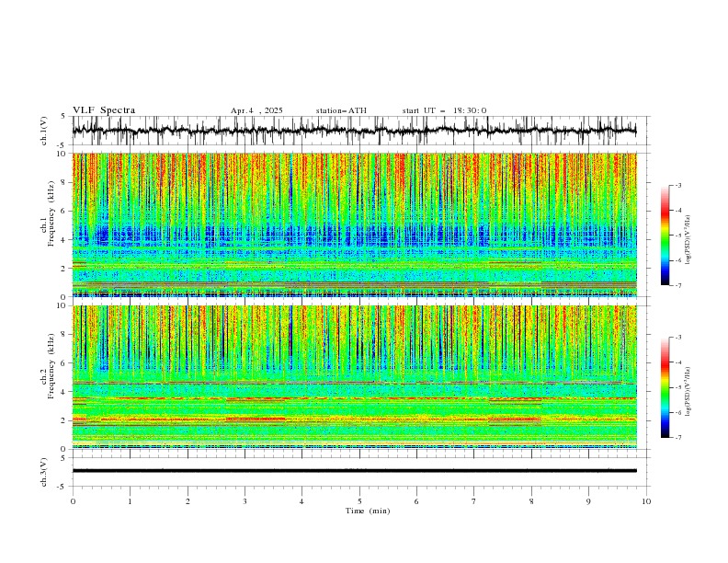This screenshot has width=728, height=563.
Task: Click time axis tick label "3"
Action: 245,501
